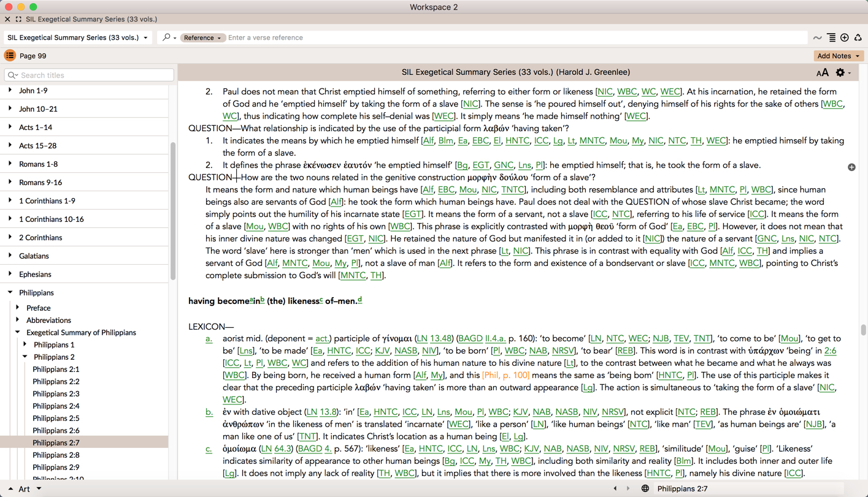Open the 2:6 verse link

(x=830, y=351)
